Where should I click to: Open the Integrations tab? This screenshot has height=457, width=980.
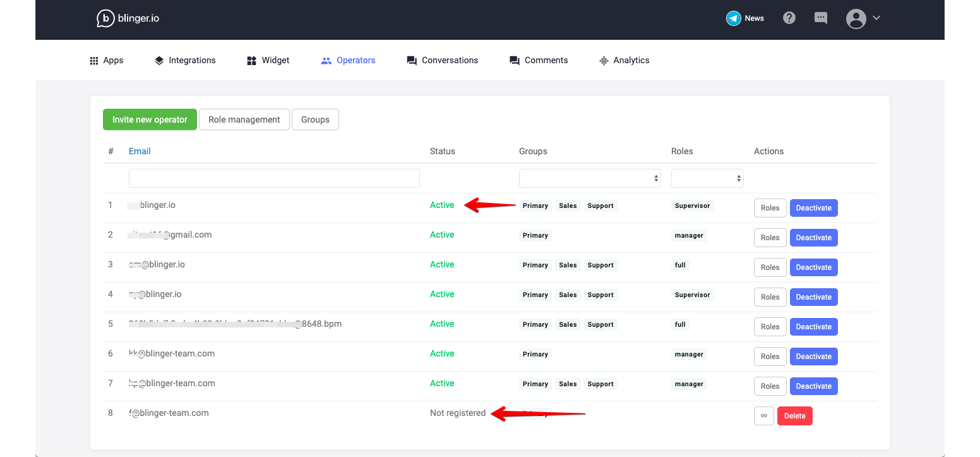point(185,60)
